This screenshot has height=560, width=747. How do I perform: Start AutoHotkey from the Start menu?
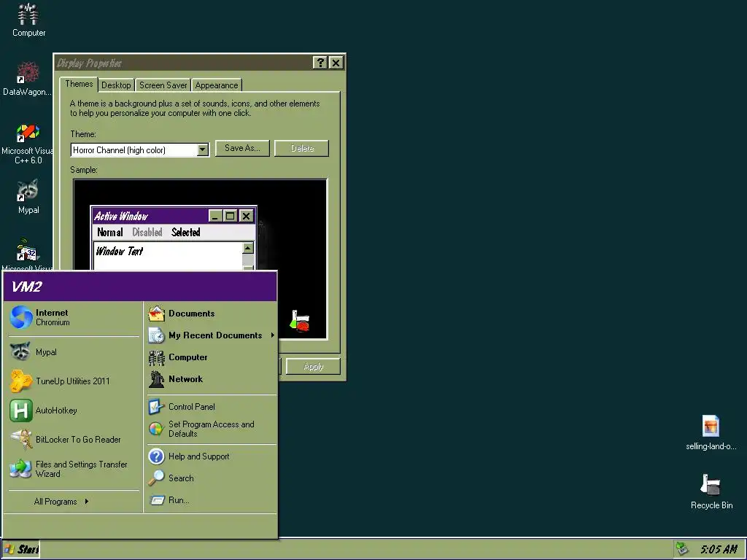74,410
